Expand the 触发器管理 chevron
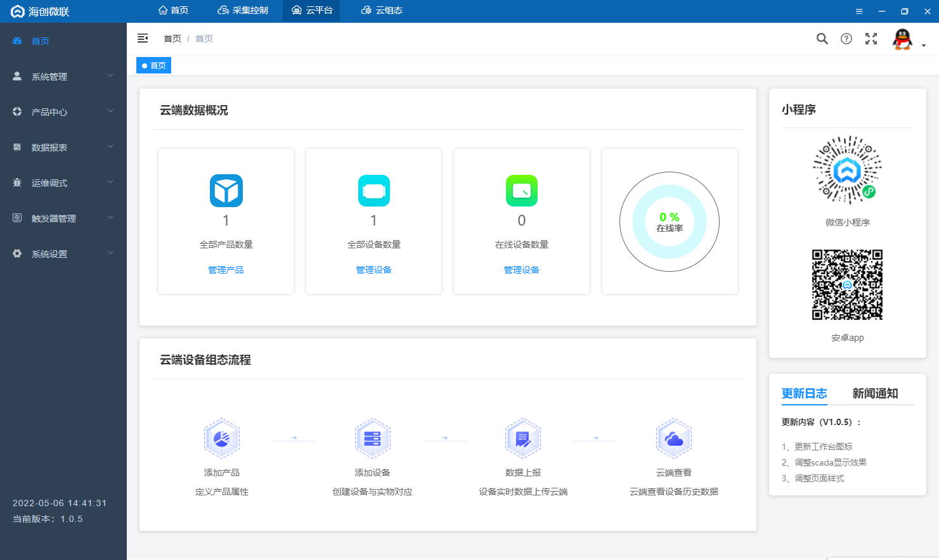 click(x=110, y=217)
